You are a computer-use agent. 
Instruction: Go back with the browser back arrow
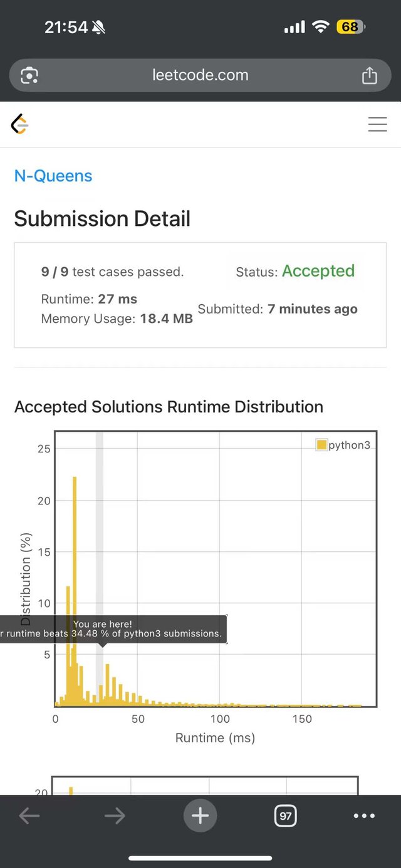(x=29, y=815)
